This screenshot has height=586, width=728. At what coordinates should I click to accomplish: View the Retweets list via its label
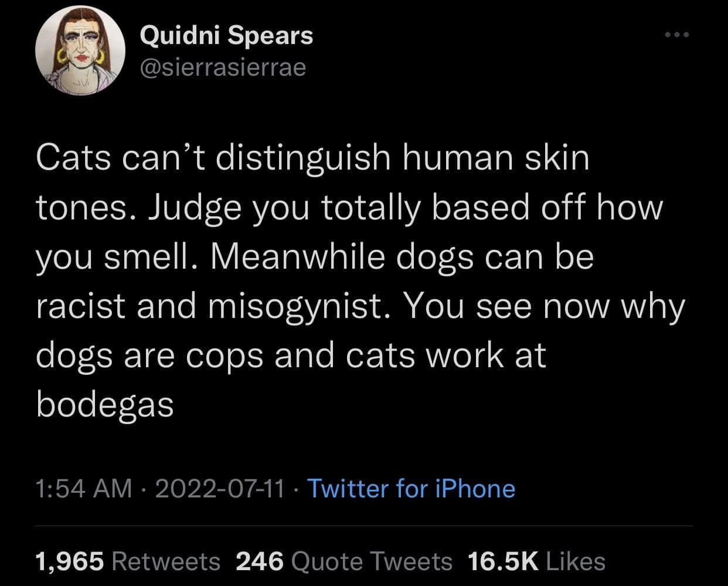(165, 561)
